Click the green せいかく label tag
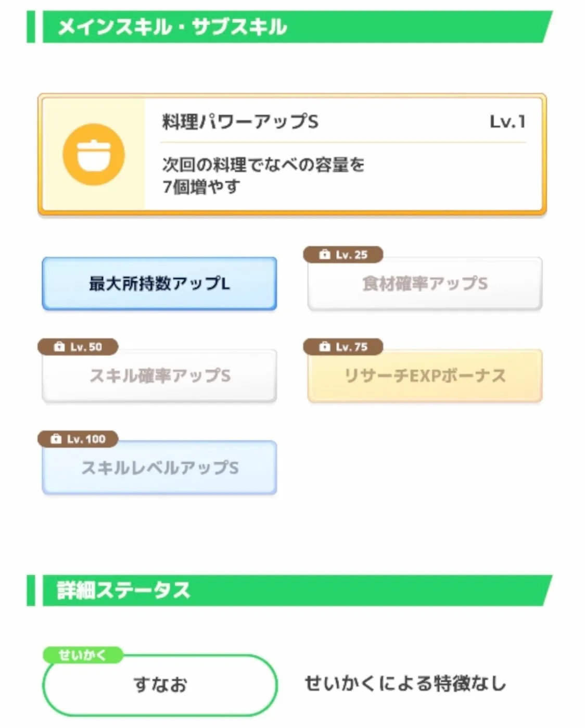This screenshot has width=585, height=728. [x=82, y=655]
